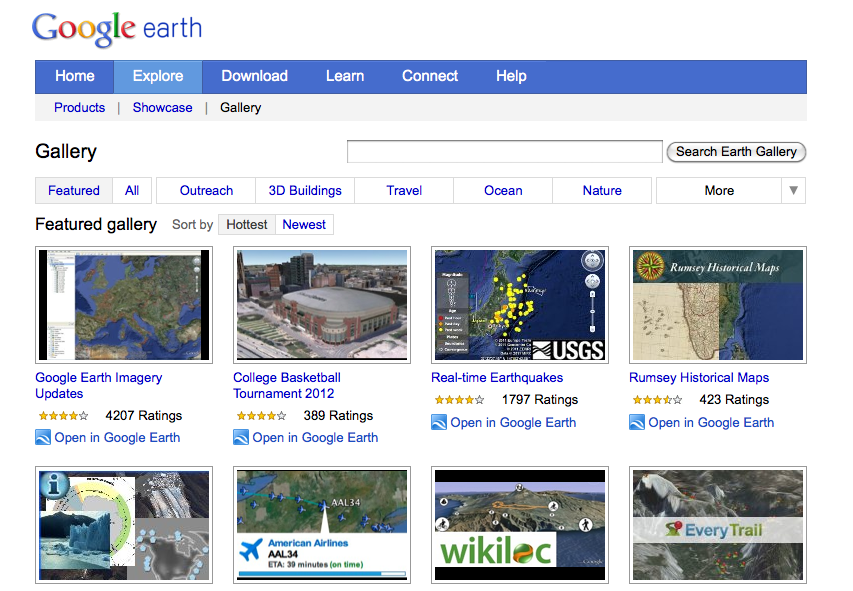Click Google Earth icon beside Rumsey Maps open link

click(x=637, y=422)
